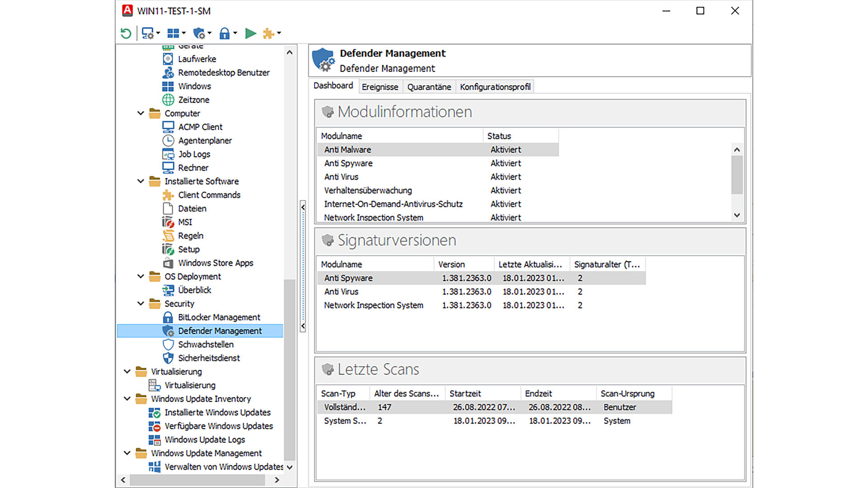Viewport: 868px width, 488px height.
Task: Open dropdown arrow next to puzzle piece icon
Action: point(279,33)
